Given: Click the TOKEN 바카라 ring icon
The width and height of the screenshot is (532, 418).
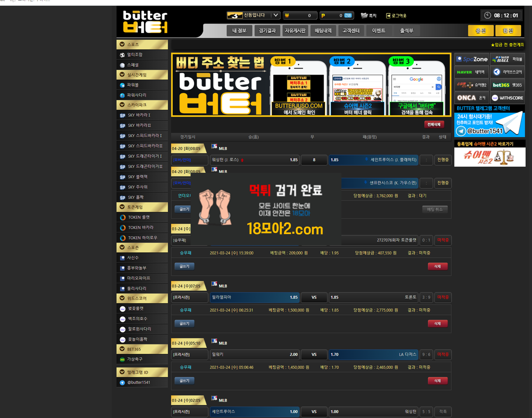Looking at the screenshot, I should point(123,228).
